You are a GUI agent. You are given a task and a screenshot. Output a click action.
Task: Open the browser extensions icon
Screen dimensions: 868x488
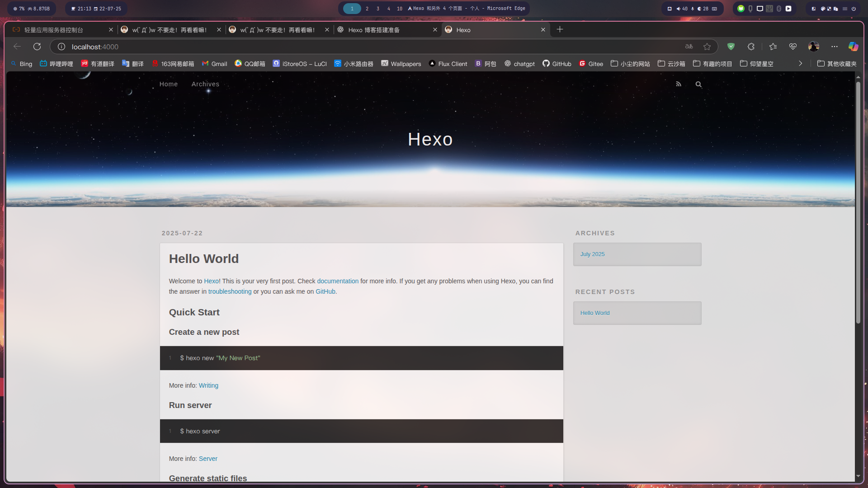tap(751, 47)
